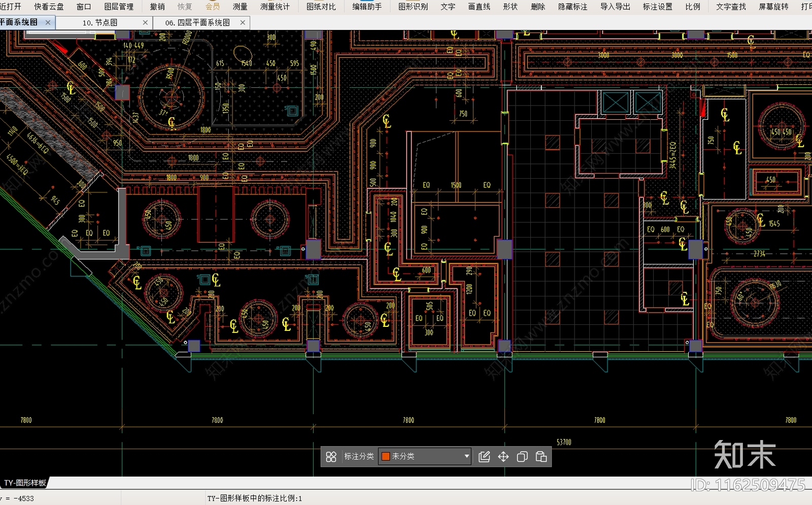This screenshot has height=505, width=812.
Task: Open 测量统计 measurement statistics
Action: 275,7
